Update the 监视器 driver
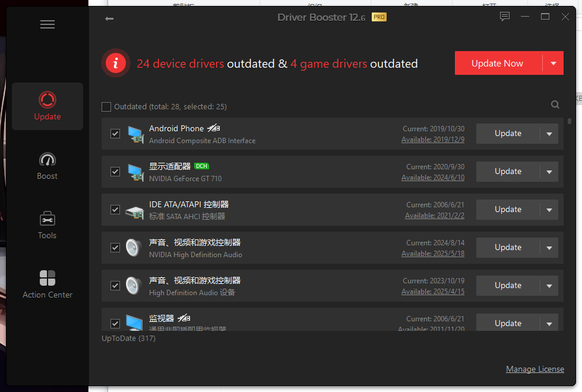This screenshot has height=392, width=582. tap(508, 323)
